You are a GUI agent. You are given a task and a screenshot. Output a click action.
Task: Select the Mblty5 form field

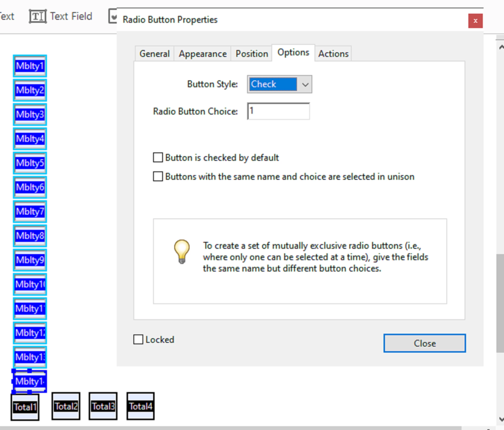(30, 163)
